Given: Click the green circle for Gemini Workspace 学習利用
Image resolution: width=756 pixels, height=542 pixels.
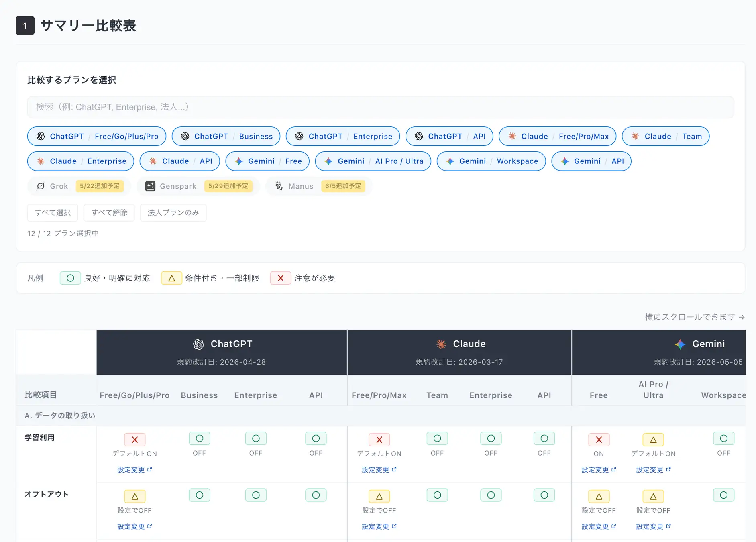Looking at the screenshot, I should click(724, 438).
